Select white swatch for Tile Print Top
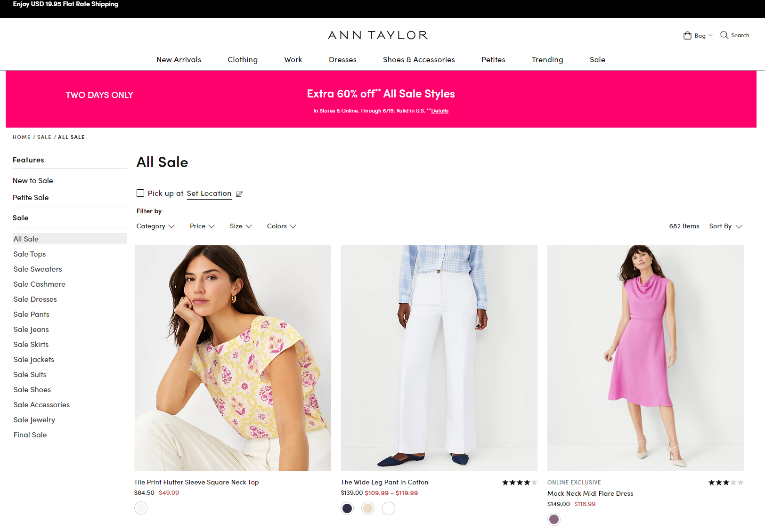This screenshot has height=532, width=765. click(141, 508)
